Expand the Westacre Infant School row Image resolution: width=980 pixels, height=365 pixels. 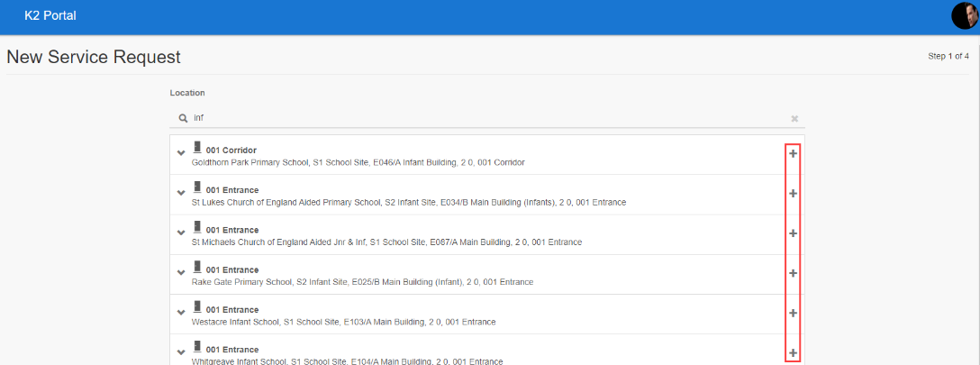[181, 310]
